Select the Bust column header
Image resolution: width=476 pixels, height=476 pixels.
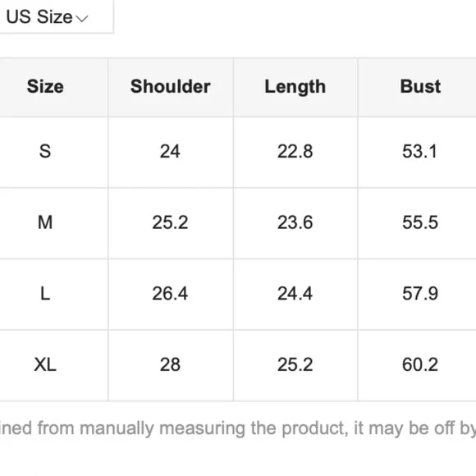(420, 86)
